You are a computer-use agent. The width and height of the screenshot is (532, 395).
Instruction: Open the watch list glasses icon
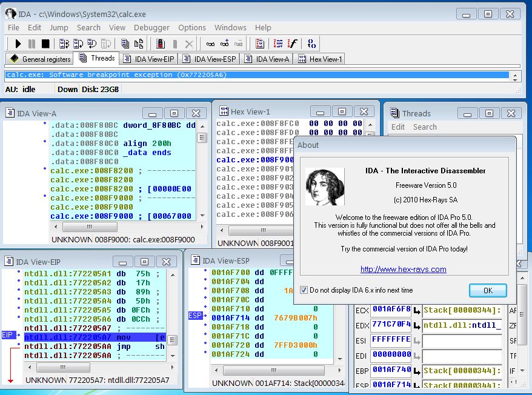pyautogui.click(x=210, y=44)
